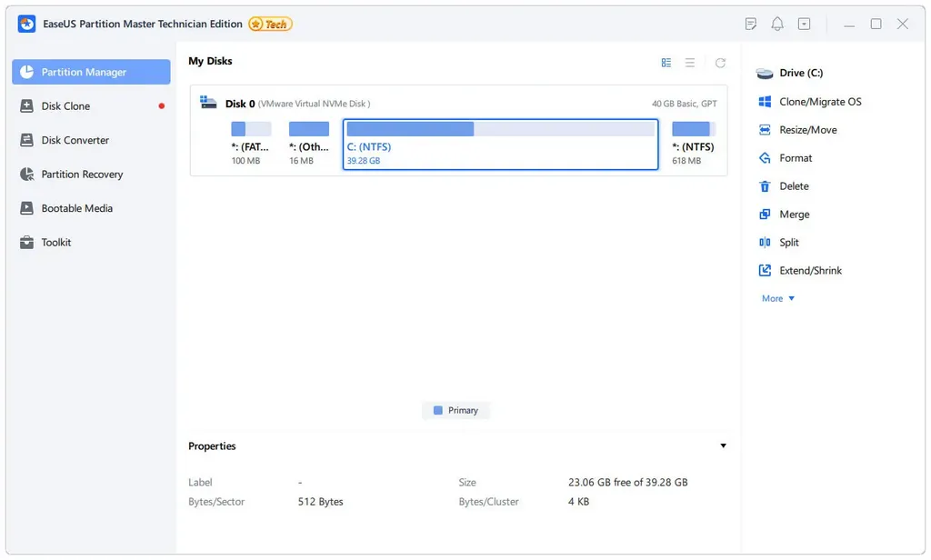Choose the Merge action label

[x=795, y=215]
